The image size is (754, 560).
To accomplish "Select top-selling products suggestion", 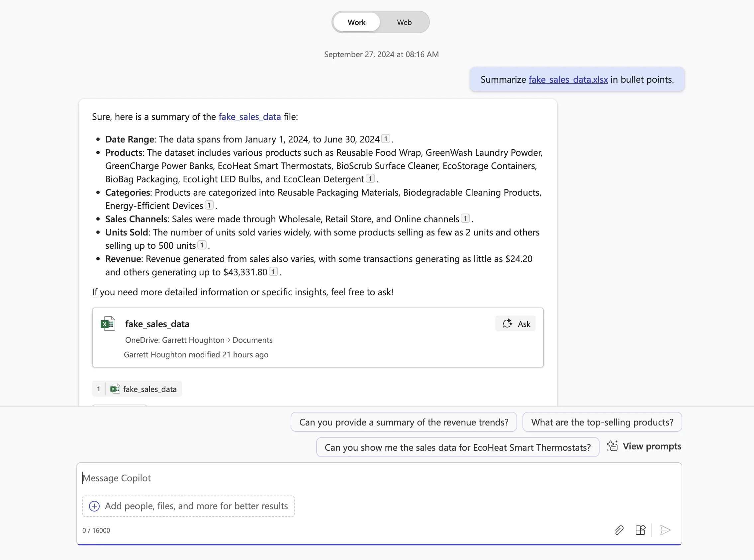I will pos(602,422).
